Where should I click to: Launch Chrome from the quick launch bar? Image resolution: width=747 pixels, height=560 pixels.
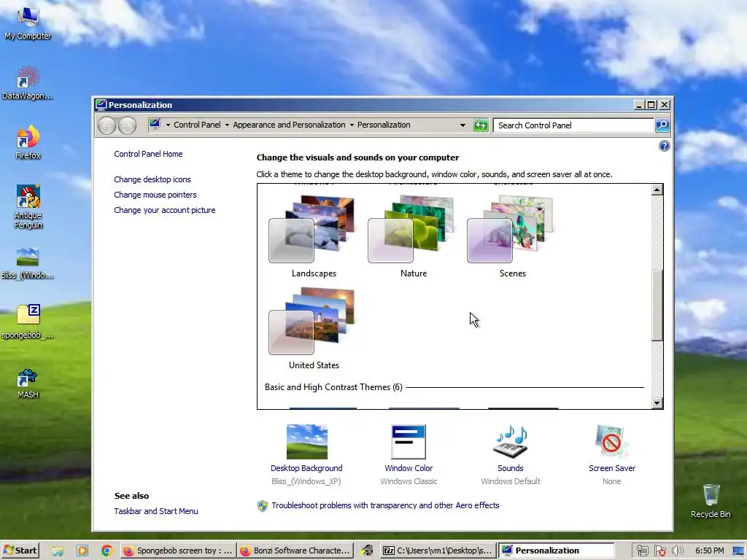pos(107,551)
